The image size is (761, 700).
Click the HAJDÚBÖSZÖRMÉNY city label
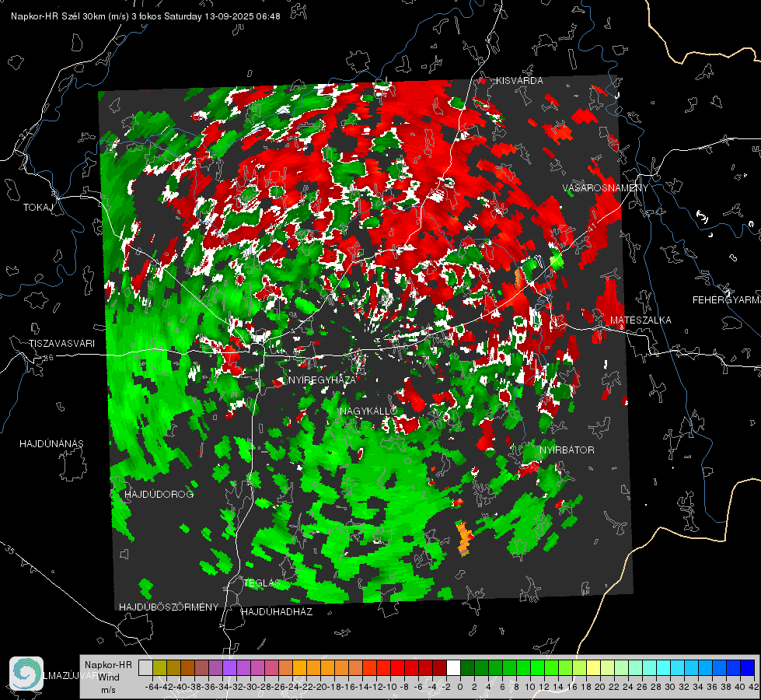click(x=169, y=607)
